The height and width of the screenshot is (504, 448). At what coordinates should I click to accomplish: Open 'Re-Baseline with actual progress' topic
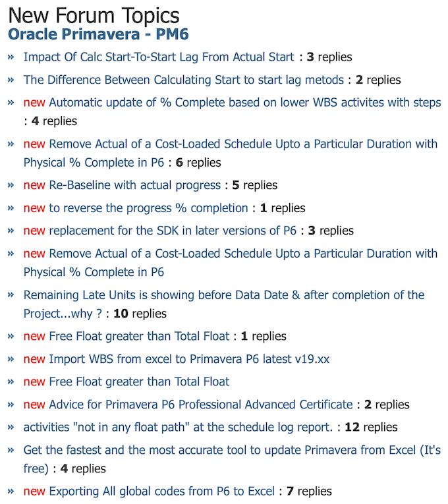click(x=134, y=185)
